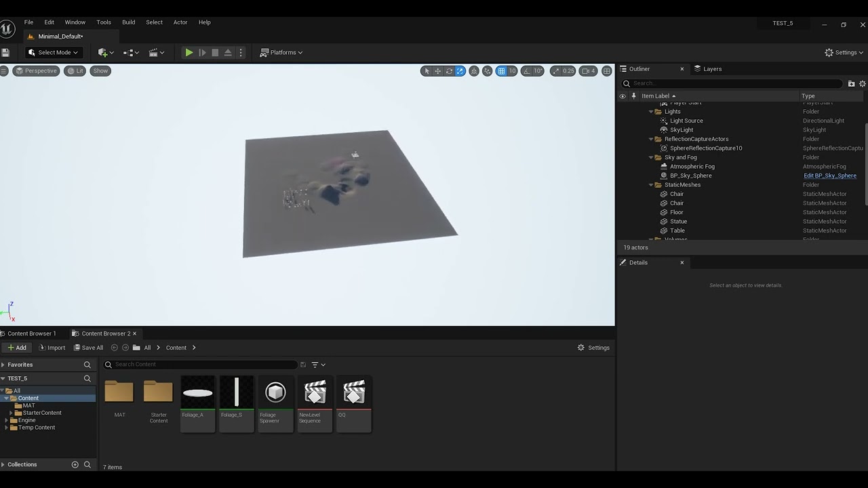Click Import in Content Browser
Screen dimensions: 868x488
click(52, 348)
